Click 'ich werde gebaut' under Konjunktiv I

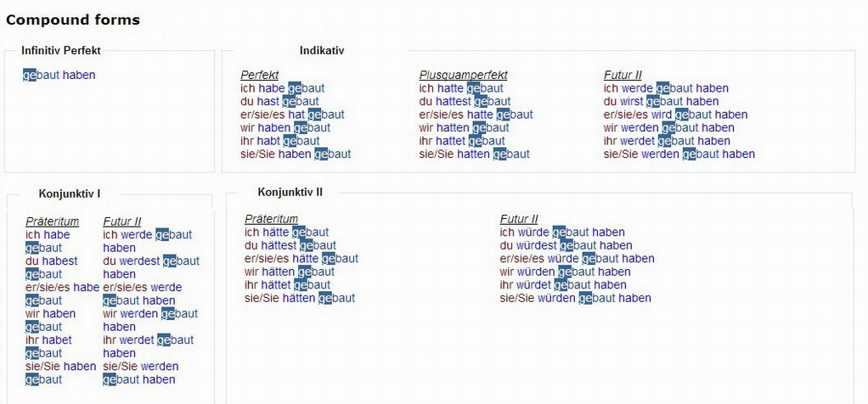tap(147, 235)
